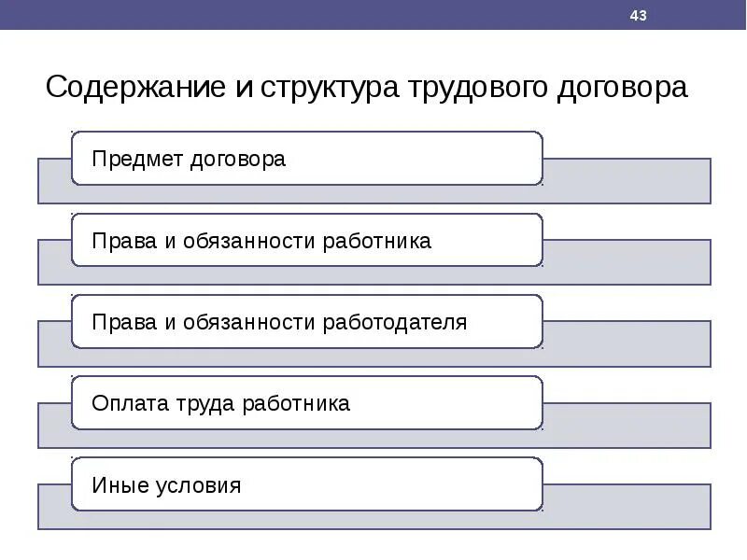
Task: Select the "Иные условия" box
Action: (x=307, y=484)
